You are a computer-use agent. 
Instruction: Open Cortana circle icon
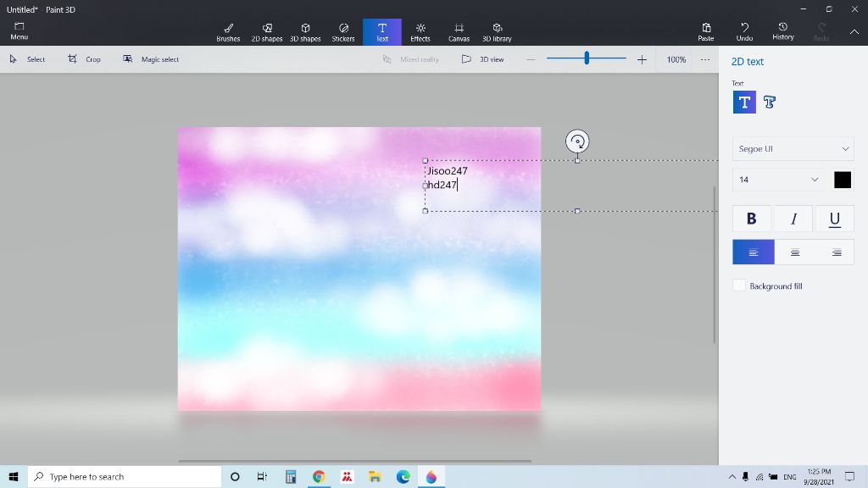(x=235, y=476)
